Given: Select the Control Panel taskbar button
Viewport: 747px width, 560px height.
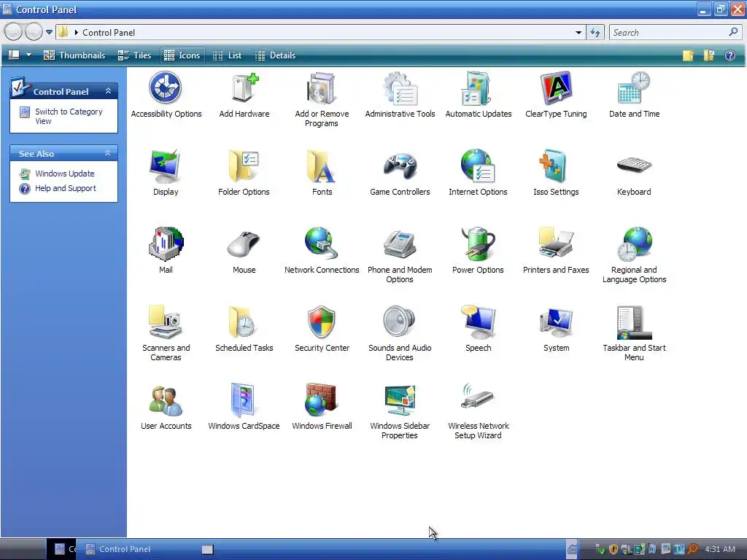Looking at the screenshot, I should click(125, 549).
